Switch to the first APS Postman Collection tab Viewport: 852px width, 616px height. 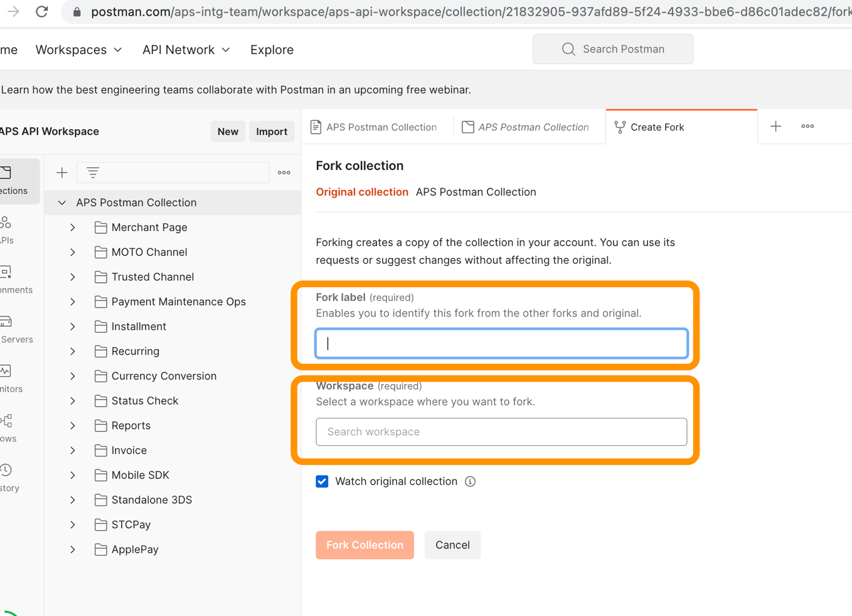click(375, 127)
